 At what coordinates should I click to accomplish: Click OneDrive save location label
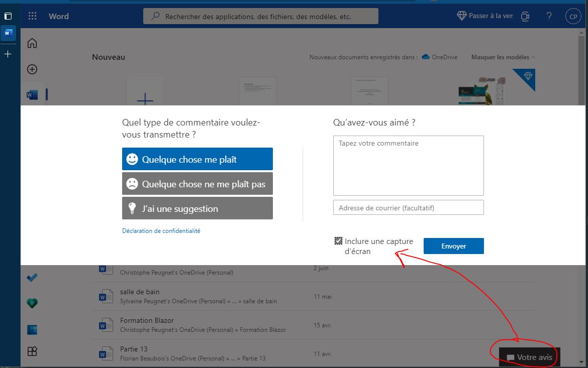[x=444, y=57]
